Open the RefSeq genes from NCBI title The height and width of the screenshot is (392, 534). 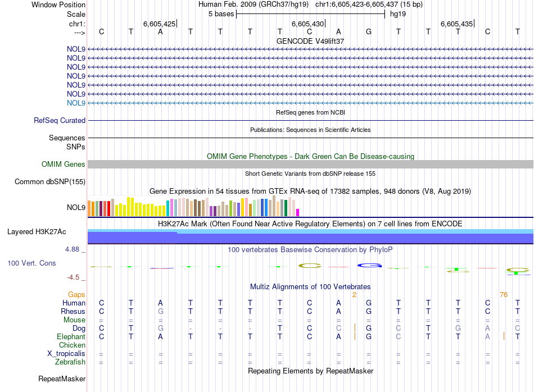pyautogui.click(x=310, y=112)
